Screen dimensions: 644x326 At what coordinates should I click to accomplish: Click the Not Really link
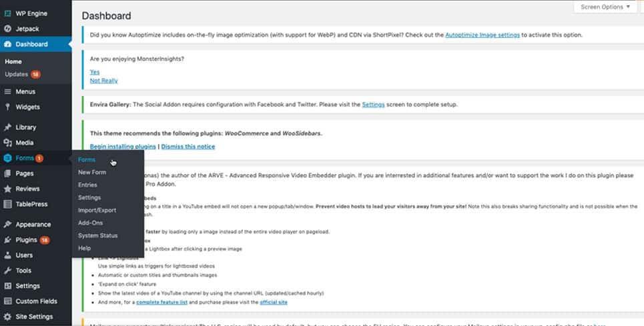[x=103, y=81]
